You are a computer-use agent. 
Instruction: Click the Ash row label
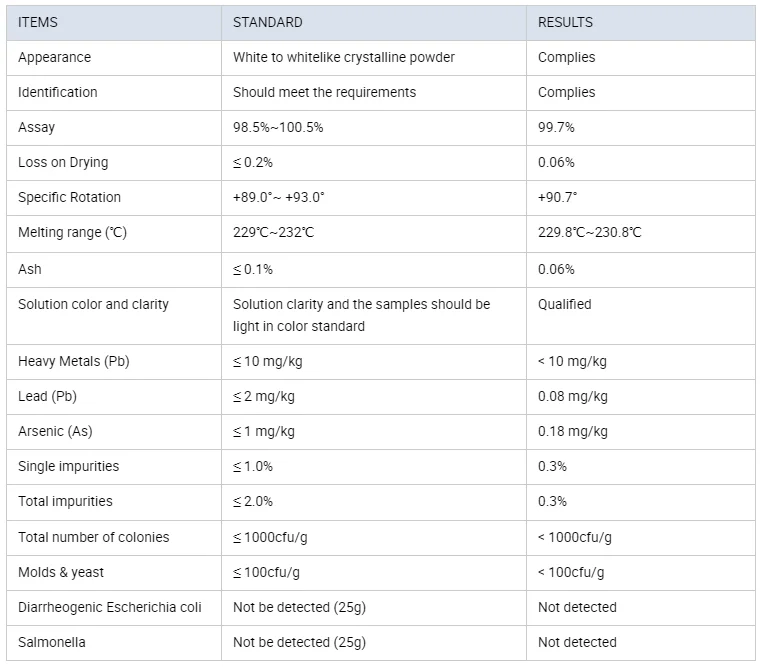(x=30, y=269)
